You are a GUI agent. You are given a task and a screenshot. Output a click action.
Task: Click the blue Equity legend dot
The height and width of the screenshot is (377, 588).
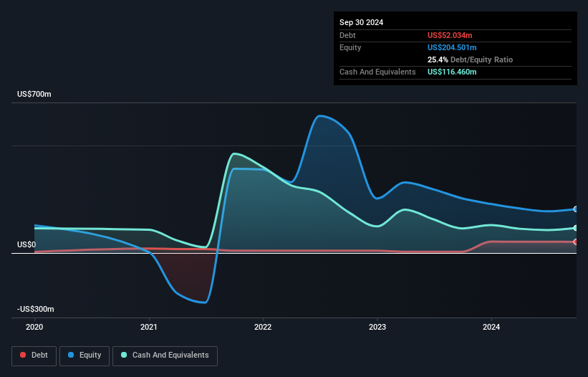click(71, 355)
